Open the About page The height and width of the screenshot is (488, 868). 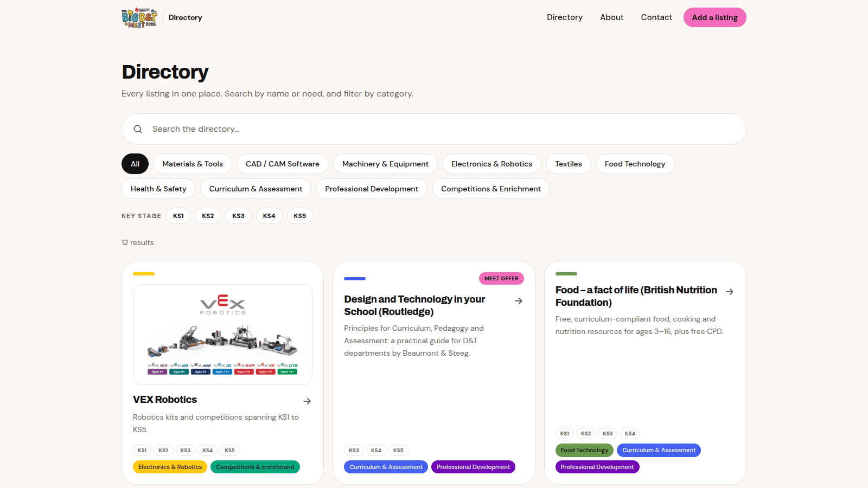point(612,17)
